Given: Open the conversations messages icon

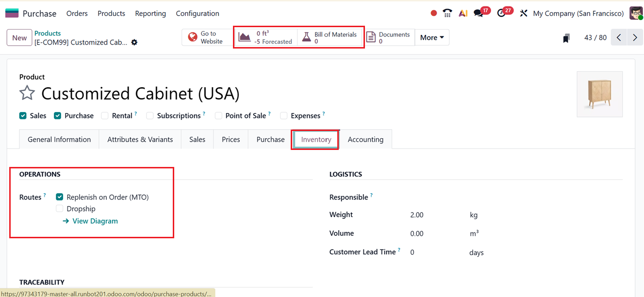Looking at the screenshot, I should (479, 13).
